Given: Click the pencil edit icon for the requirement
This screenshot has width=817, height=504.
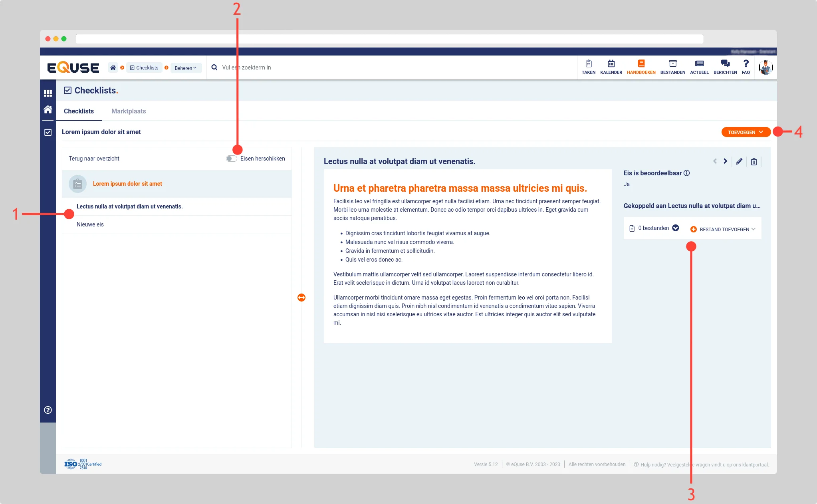Looking at the screenshot, I should [x=739, y=161].
